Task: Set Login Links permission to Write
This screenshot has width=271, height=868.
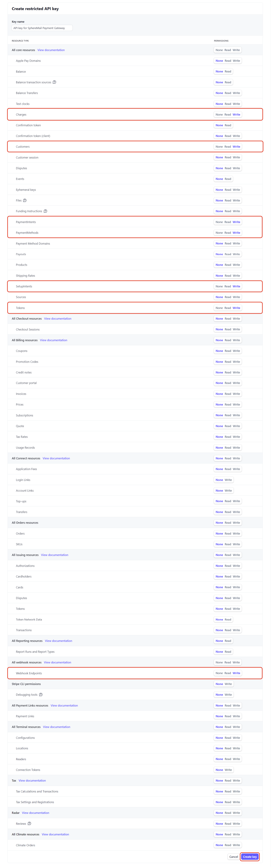Action: [228, 480]
